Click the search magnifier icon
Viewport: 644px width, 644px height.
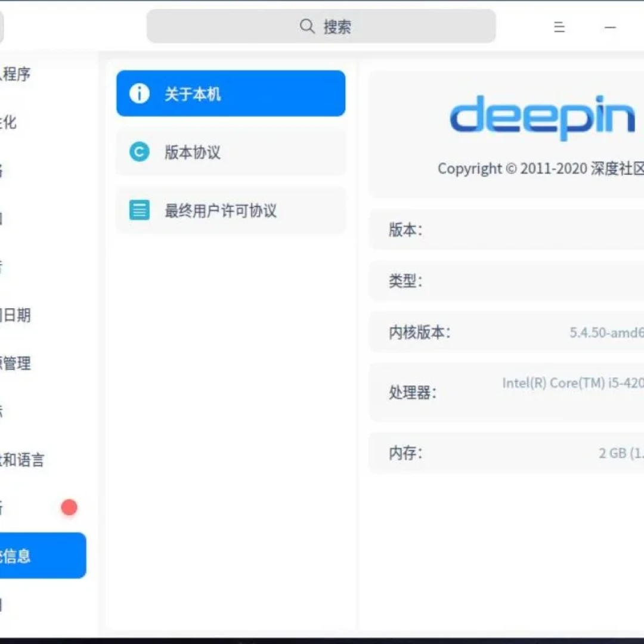click(307, 26)
